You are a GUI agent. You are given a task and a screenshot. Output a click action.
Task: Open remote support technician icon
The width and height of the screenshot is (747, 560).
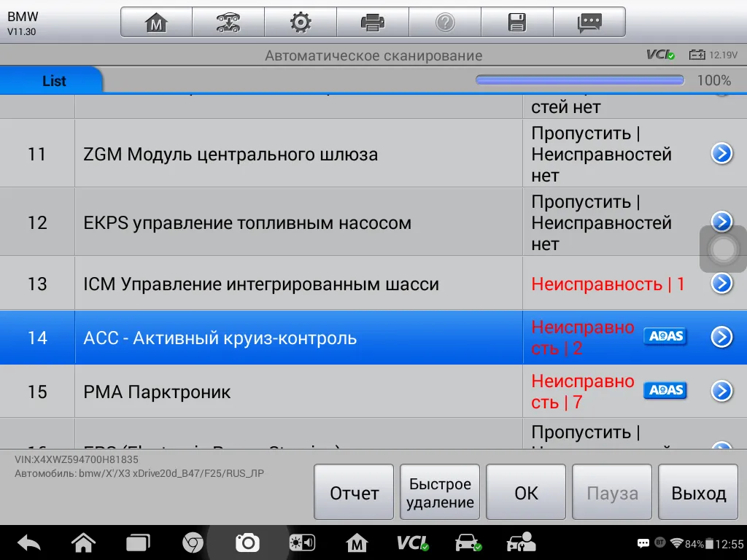(x=521, y=542)
